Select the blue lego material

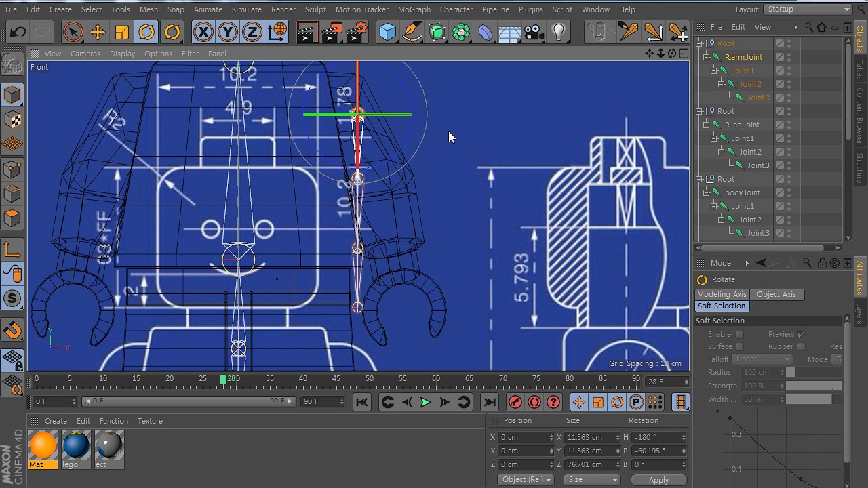point(75,450)
